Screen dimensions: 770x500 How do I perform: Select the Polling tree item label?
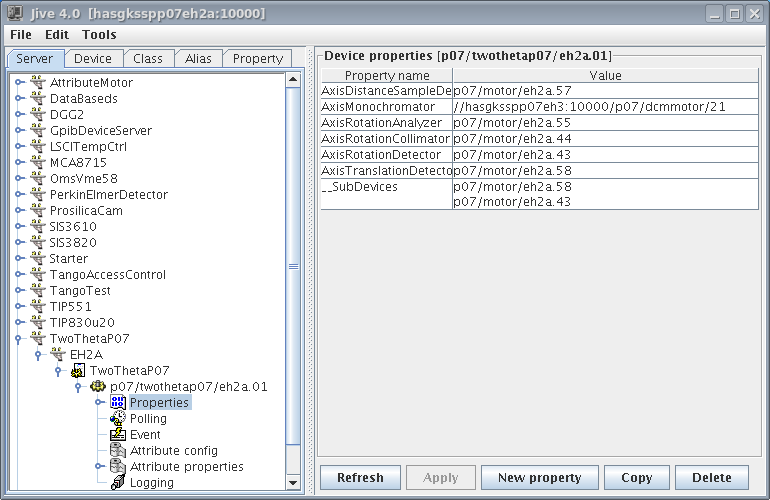point(148,418)
